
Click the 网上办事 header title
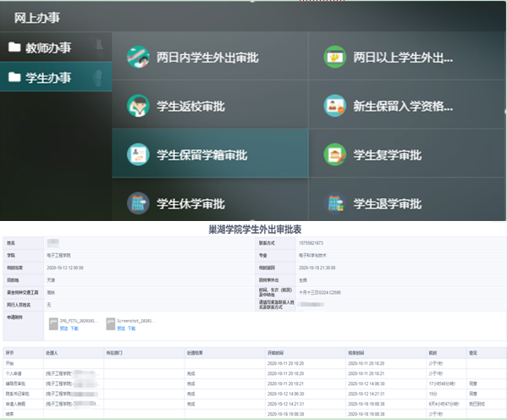point(37,18)
